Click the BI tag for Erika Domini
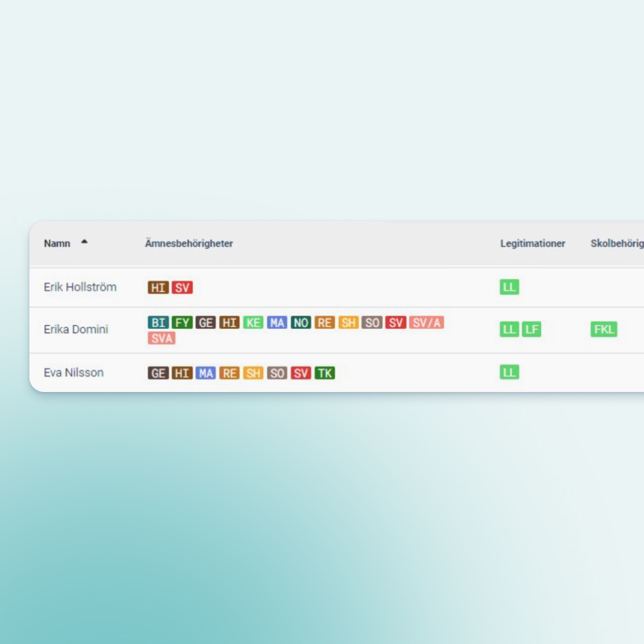 159,323
